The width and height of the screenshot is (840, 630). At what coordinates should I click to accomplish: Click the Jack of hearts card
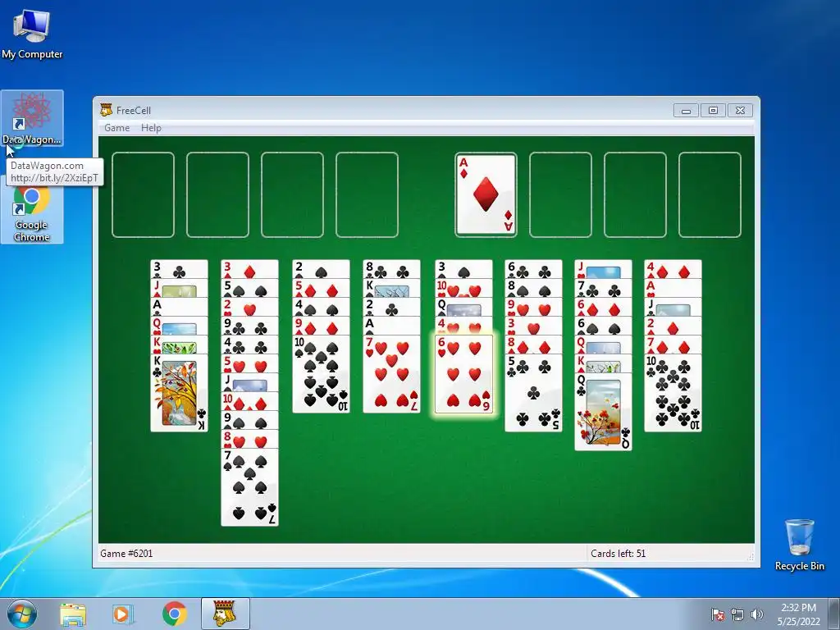click(x=603, y=269)
